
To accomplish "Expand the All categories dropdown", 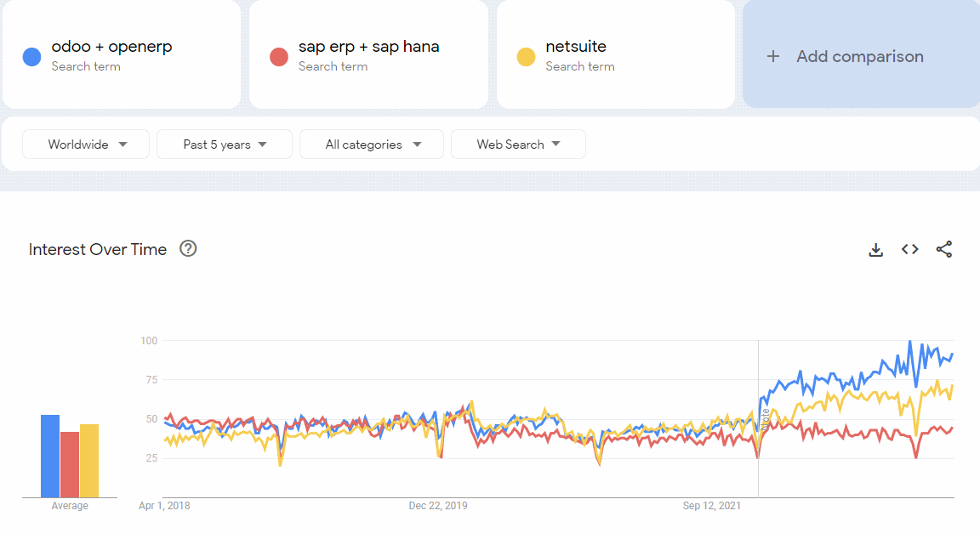I will (372, 145).
